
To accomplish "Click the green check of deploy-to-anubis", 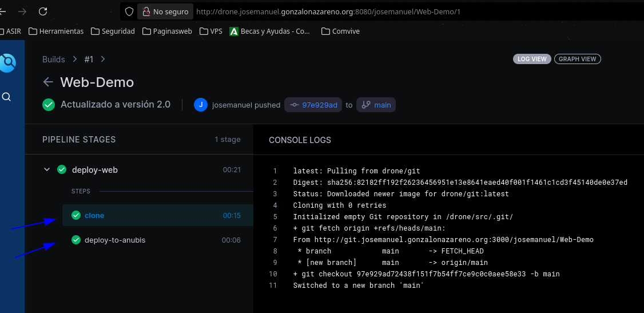I will (75, 240).
